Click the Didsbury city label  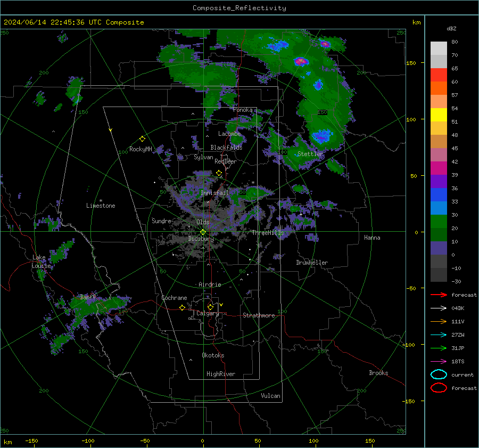(x=201, y=239)
